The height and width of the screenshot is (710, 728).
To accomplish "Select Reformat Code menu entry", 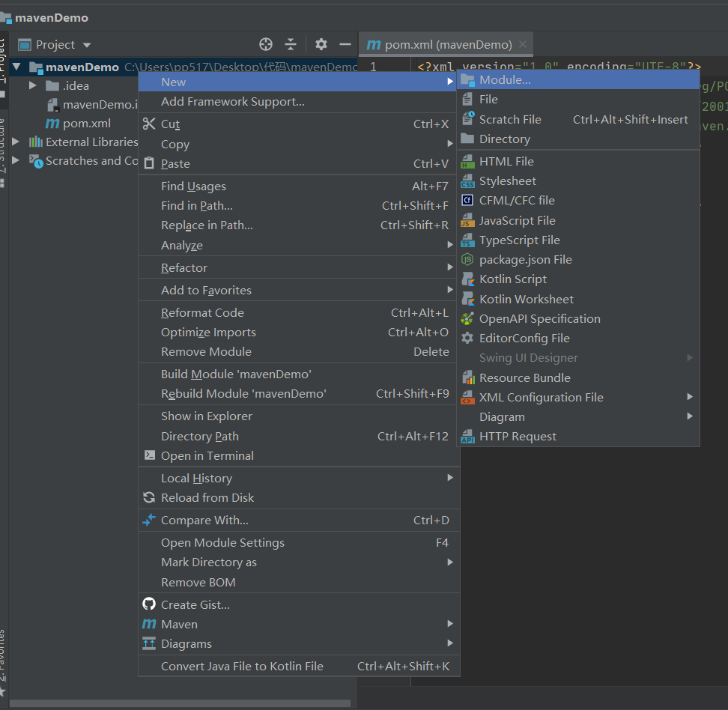I will click(x=297, y=313).
